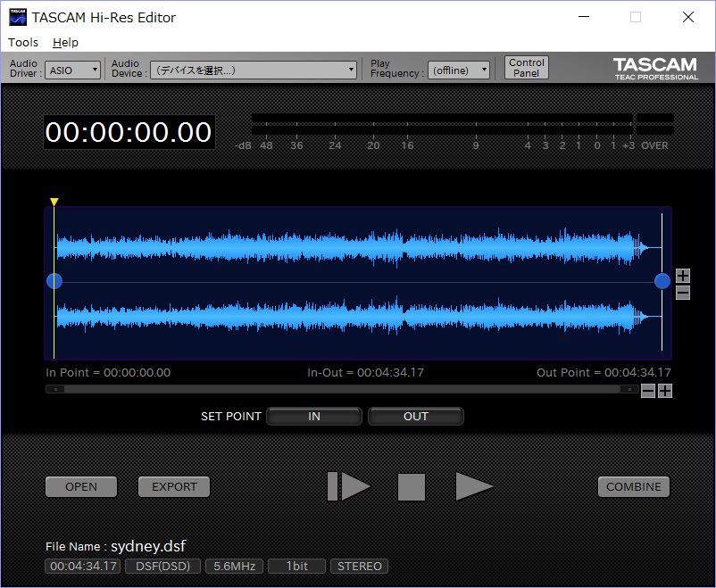Click the DSF(DSD) format field

pyautogui.click(x=163, y=566)
